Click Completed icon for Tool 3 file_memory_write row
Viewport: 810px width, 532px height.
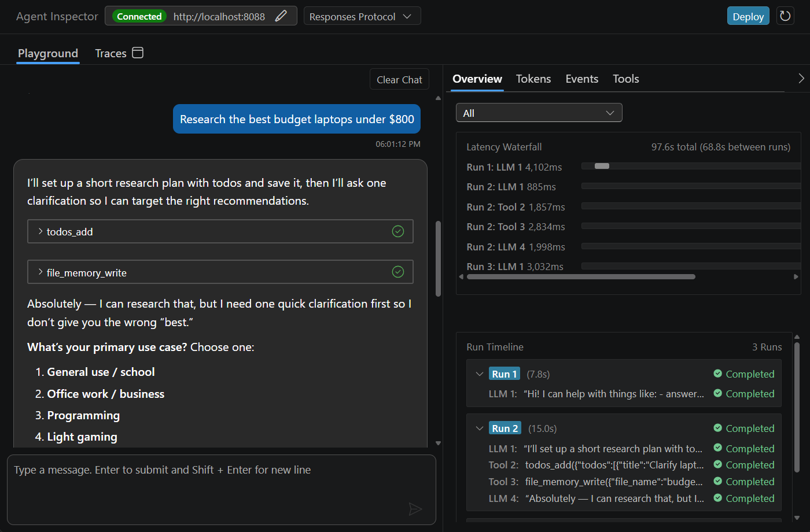[x=718, y=481]
